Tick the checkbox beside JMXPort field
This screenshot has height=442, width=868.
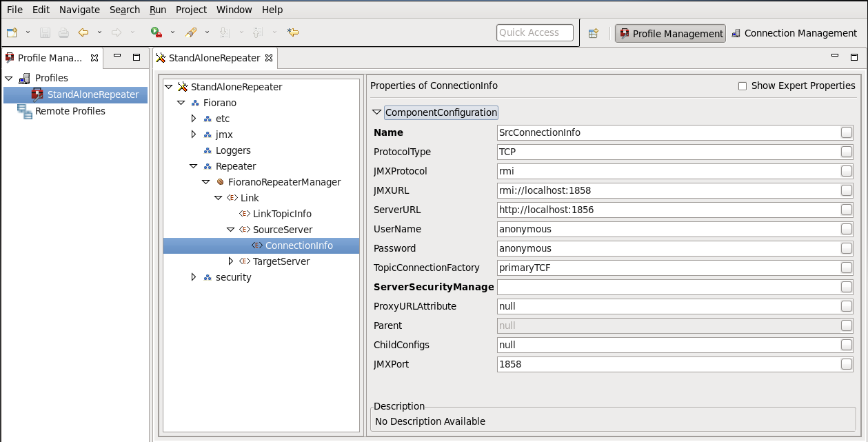(x=846, y=364)
